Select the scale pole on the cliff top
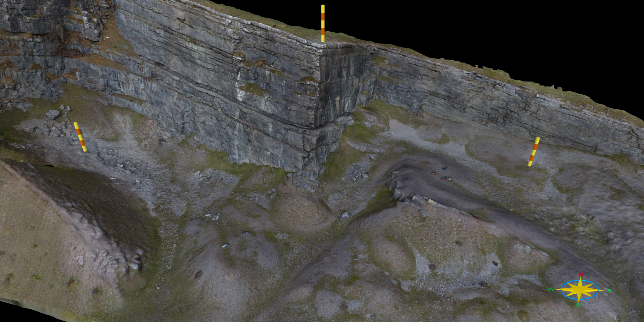Viewport: 644px width, 322px height. click(x=323, y=23)
